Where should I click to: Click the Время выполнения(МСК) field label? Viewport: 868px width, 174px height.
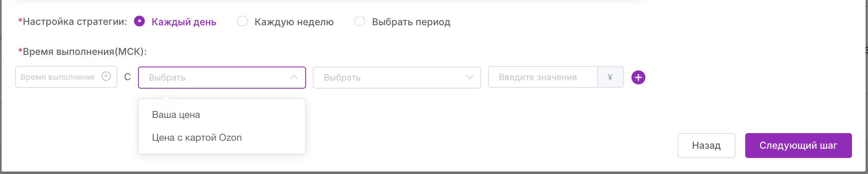pos(82,52)
